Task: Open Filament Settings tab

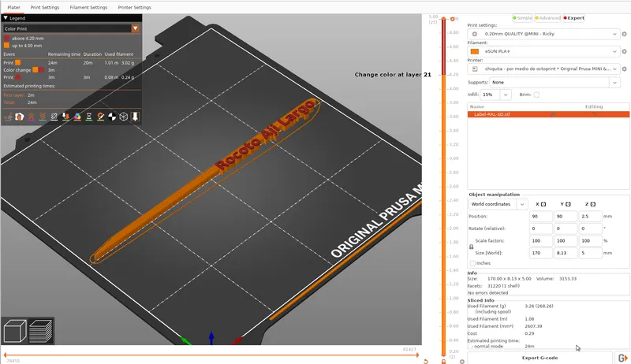Action: point(88,7)
